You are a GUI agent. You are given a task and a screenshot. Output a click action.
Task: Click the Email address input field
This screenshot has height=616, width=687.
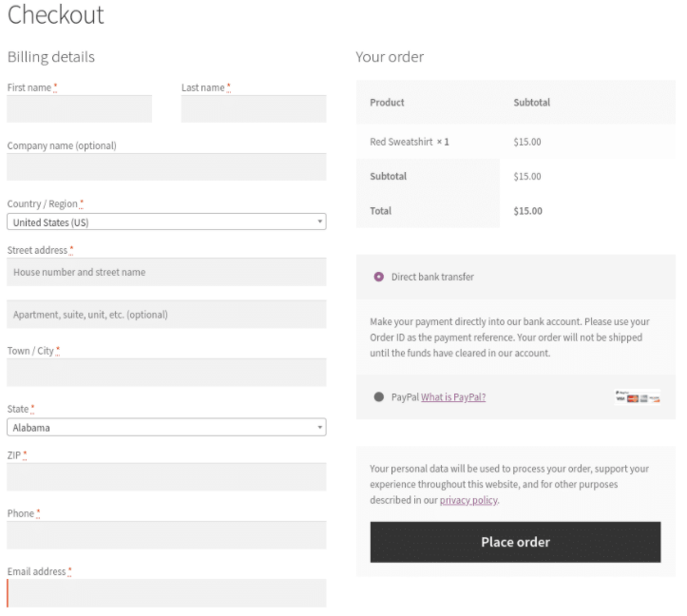tap(166, 593)
